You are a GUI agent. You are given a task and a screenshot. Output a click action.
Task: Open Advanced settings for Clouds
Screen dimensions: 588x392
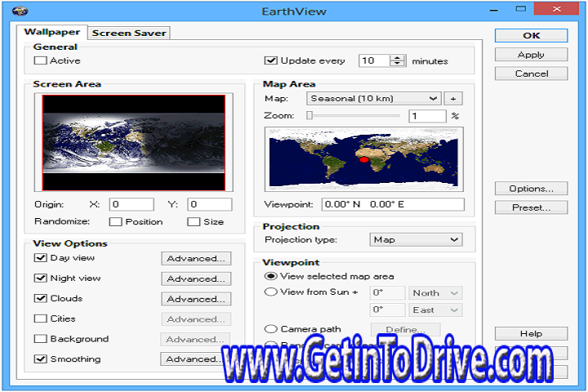tap(196, 299)
